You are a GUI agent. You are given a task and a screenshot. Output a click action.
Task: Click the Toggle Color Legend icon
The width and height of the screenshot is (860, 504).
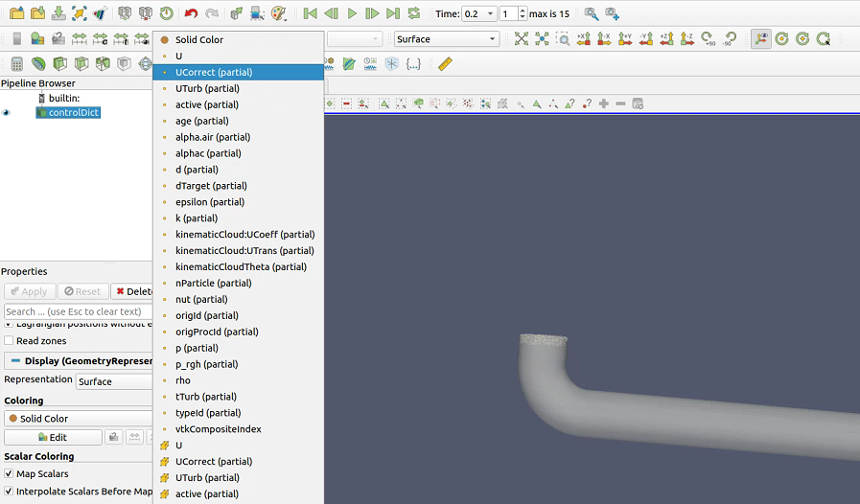click(17, 39)
